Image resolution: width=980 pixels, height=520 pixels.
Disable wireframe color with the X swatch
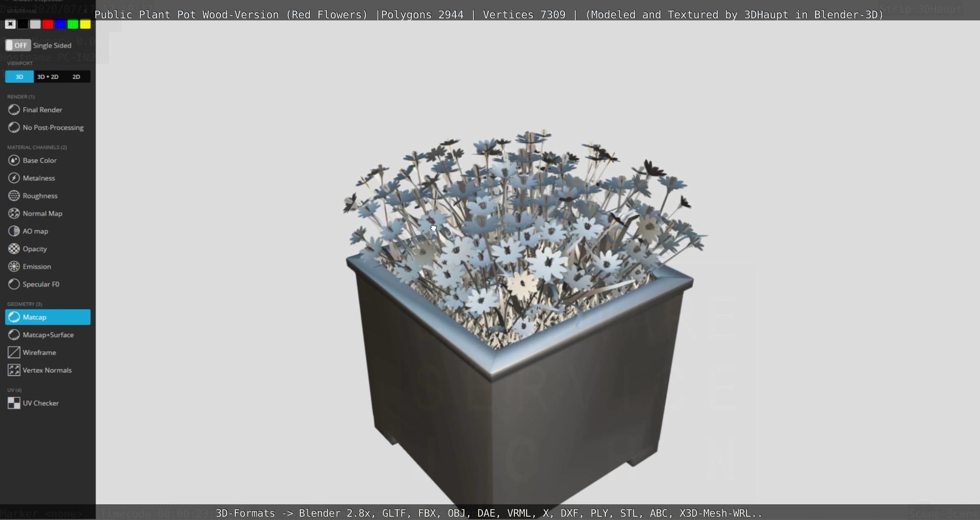coord(10,24)
